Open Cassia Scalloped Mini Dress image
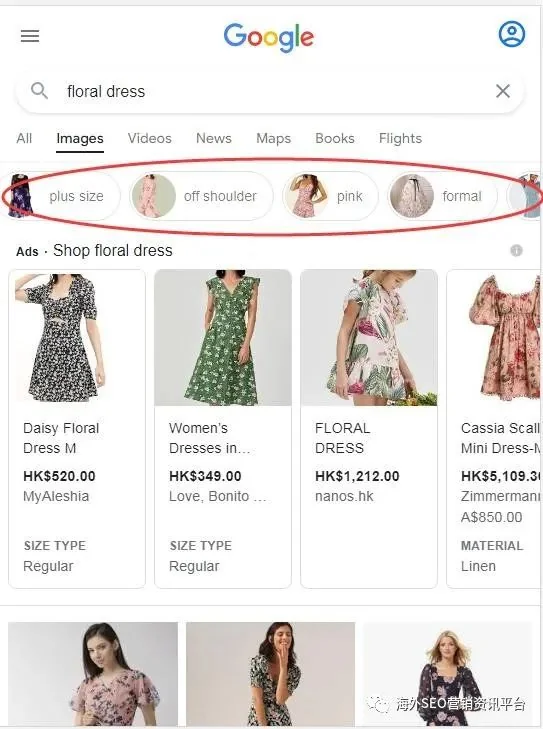 pos(494,338)
